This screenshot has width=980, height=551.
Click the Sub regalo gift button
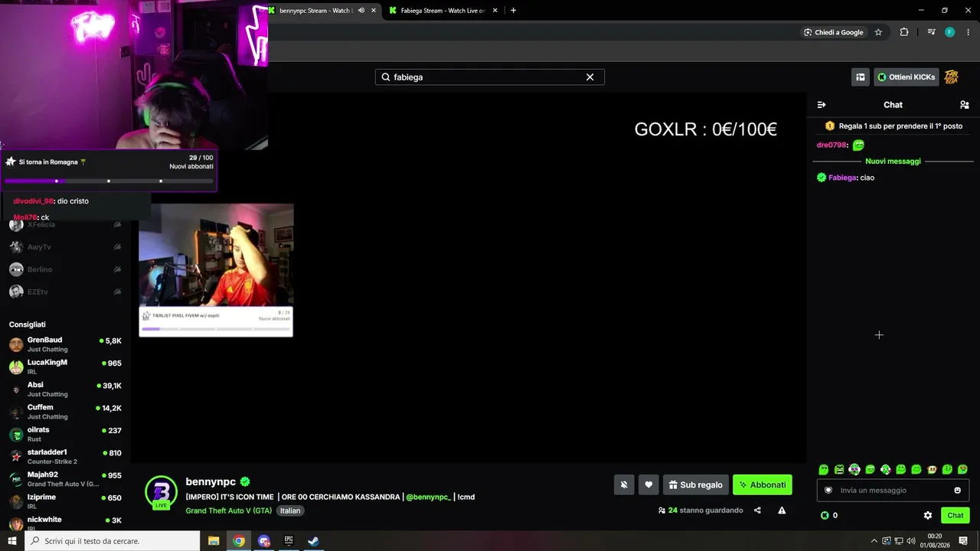[x=696, y=484]
